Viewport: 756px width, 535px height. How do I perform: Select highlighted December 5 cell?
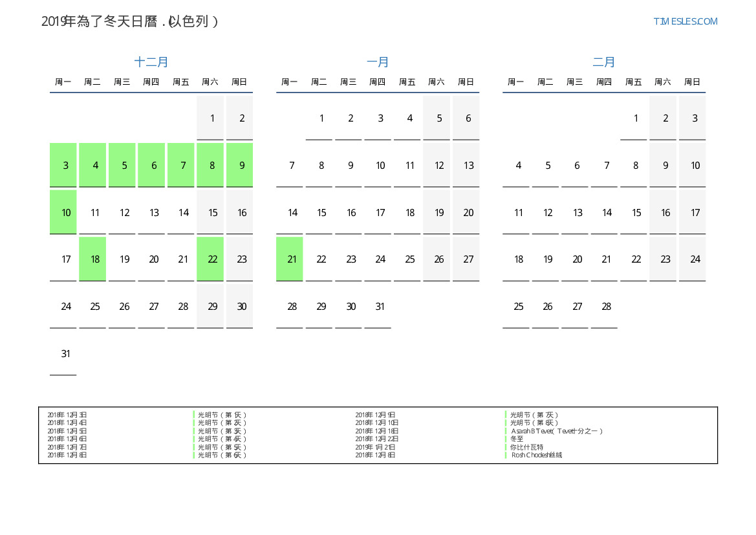[x=122, y=165]
